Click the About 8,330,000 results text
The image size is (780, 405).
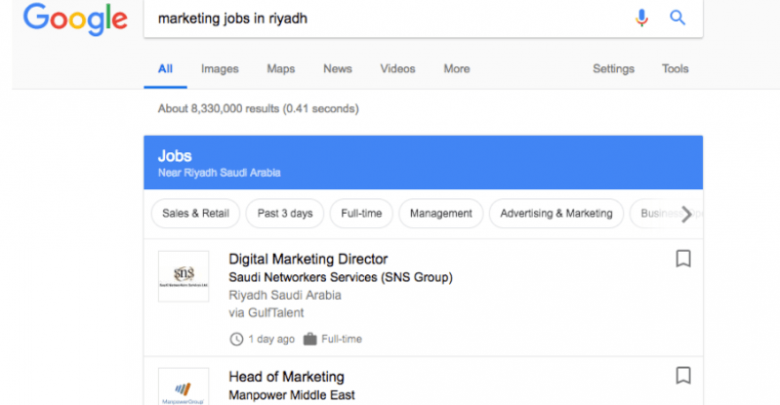coord(258,108)
